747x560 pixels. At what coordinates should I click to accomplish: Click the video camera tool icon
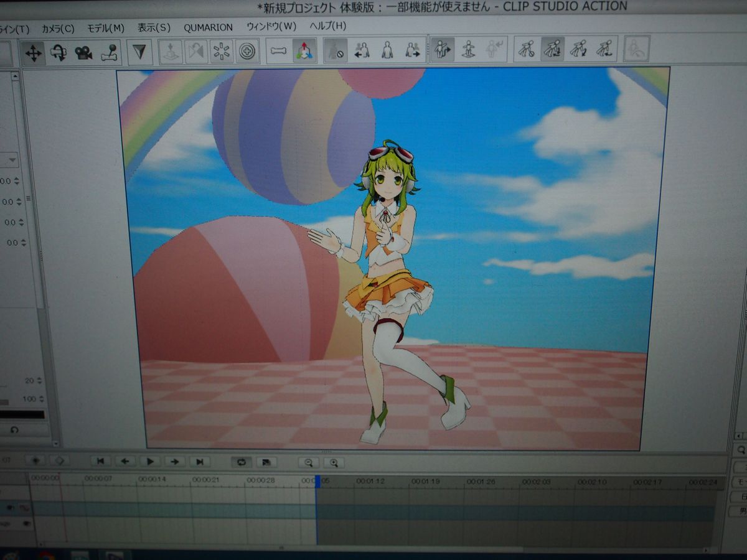[x=83, y=52]
